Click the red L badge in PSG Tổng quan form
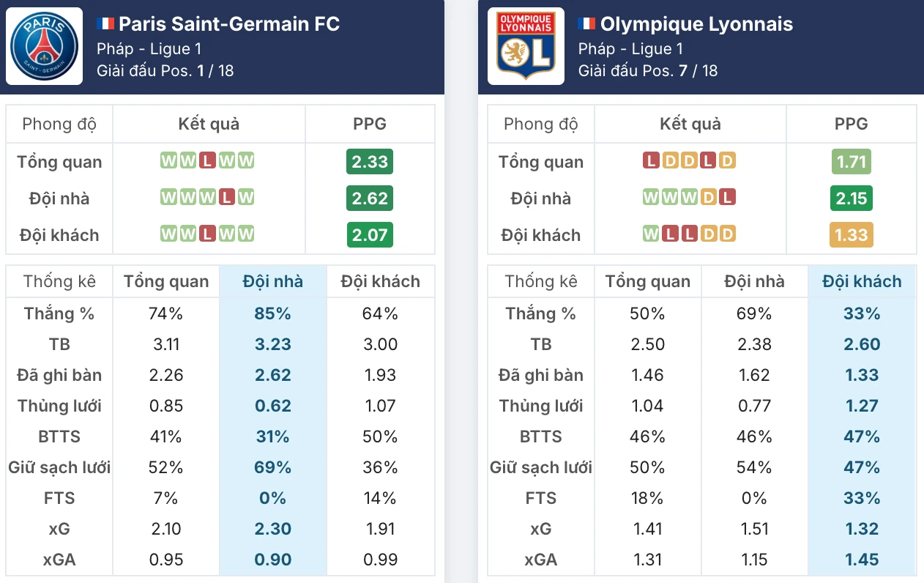 [x=207, y=161]
